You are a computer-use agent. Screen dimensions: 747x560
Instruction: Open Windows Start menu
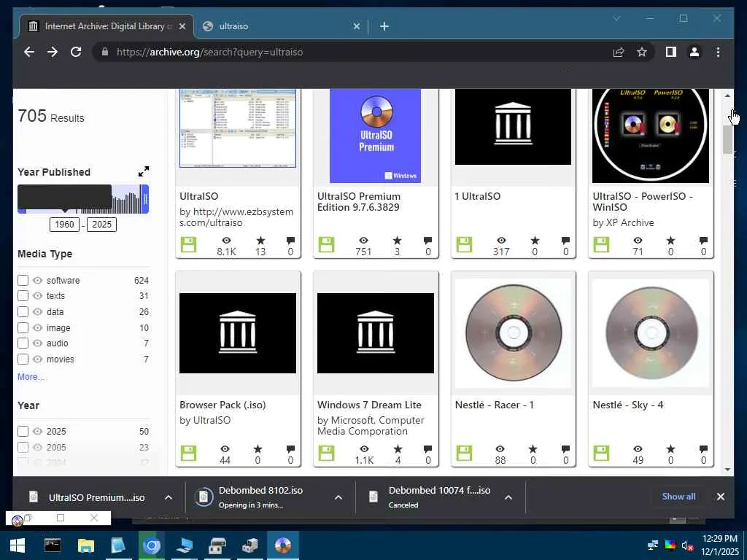[18, 545]
